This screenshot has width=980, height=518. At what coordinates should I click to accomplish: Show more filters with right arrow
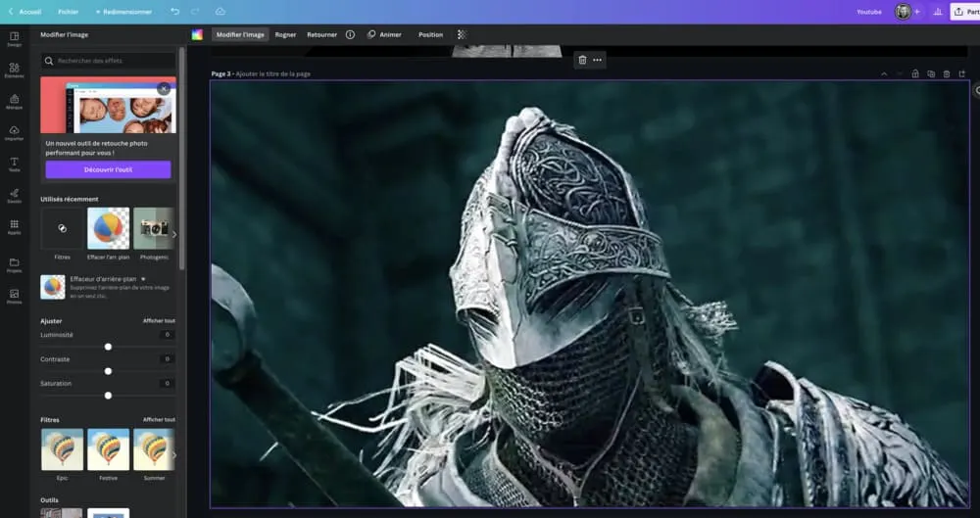(x=174, y=455)
